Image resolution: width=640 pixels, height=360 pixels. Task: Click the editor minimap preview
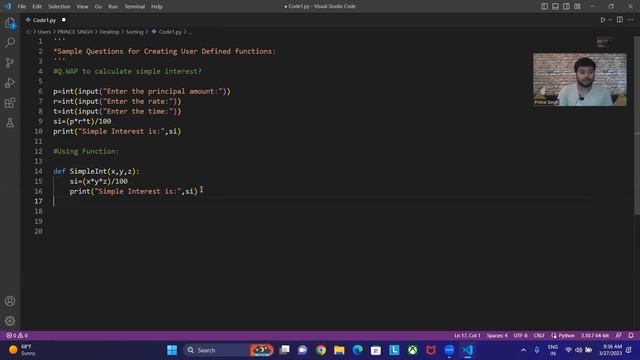[x=605, y=42]
